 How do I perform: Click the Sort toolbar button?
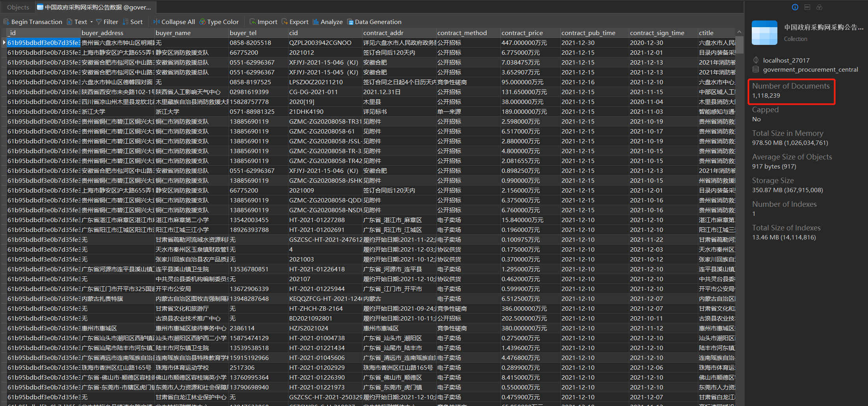tap(132, 22)
